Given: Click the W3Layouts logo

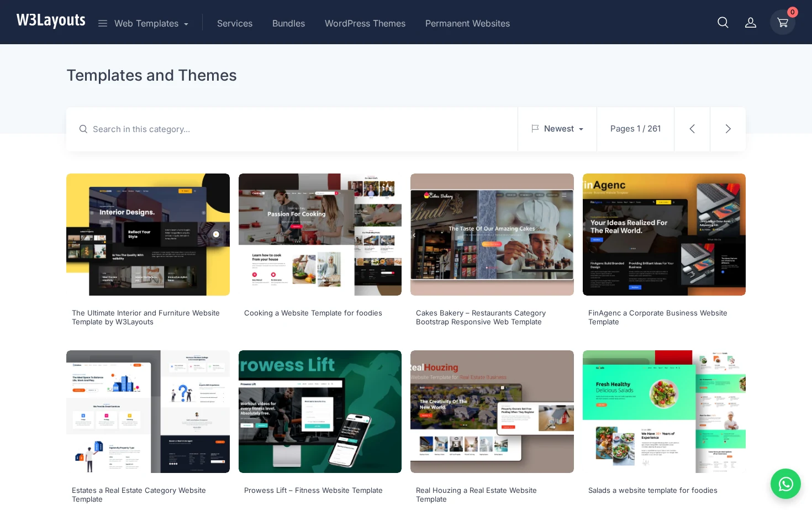Looking at the screenshot, I should (51, 21).
